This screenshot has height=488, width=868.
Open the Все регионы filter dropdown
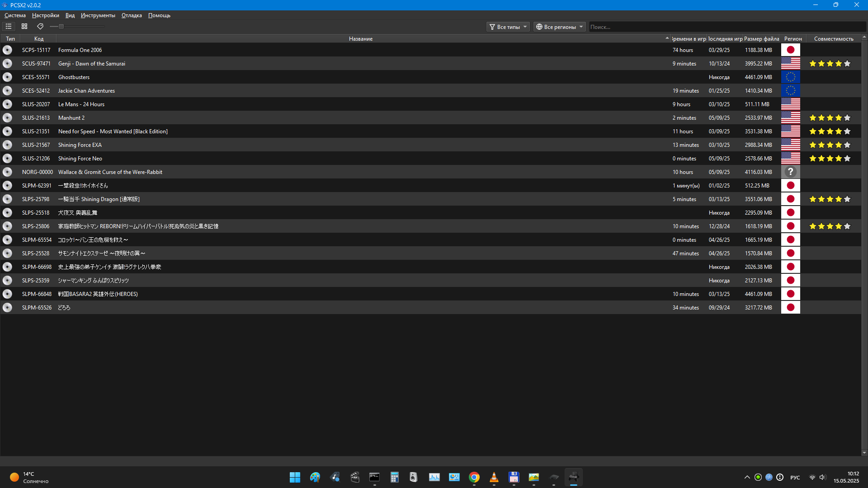pos(559,27)
